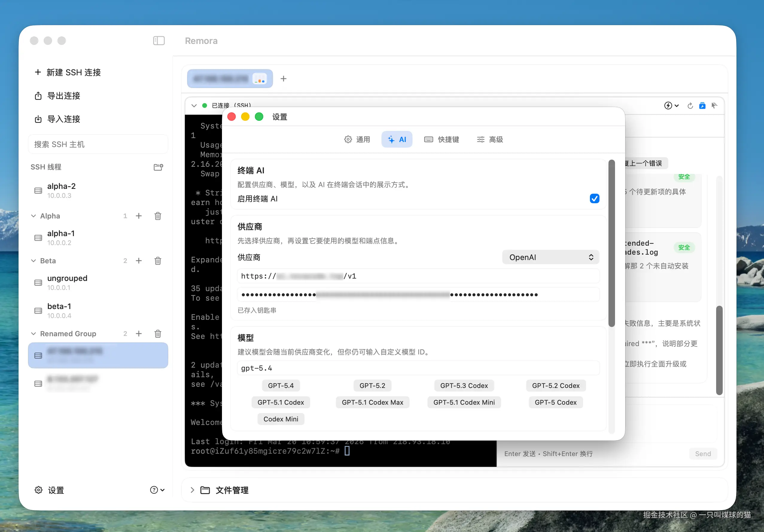Screen dimensions: 764x532
Task: Open the 供应商 OpenAI dropdown
Action: point(550,257)
